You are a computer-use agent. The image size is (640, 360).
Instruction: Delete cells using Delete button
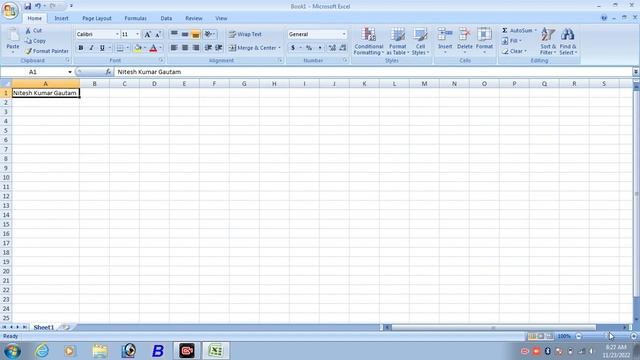(464, 41)
